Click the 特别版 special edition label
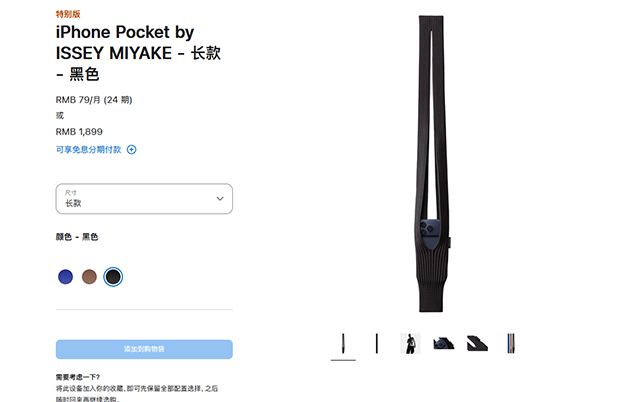The width and height of the screenshot is (640, 402). 68,14
